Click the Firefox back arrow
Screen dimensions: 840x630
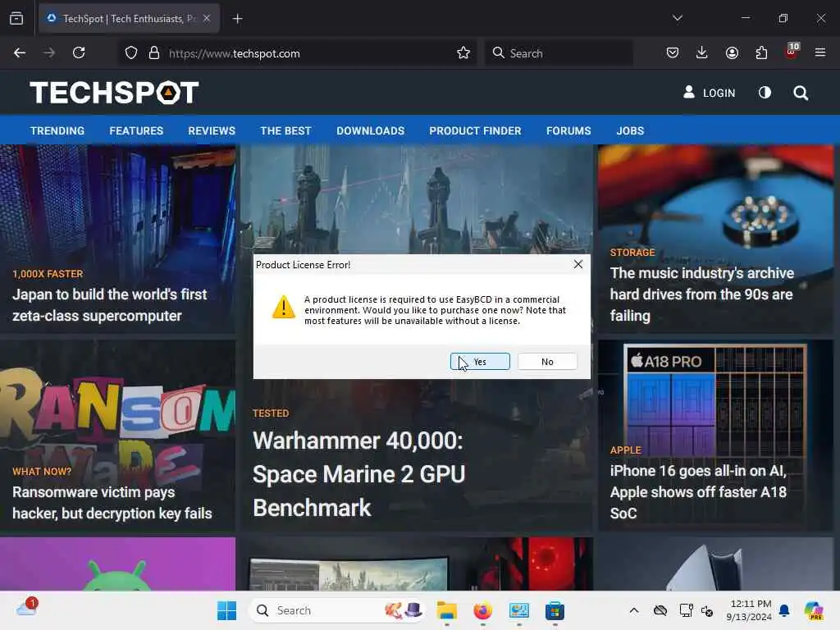coord(20,52)
